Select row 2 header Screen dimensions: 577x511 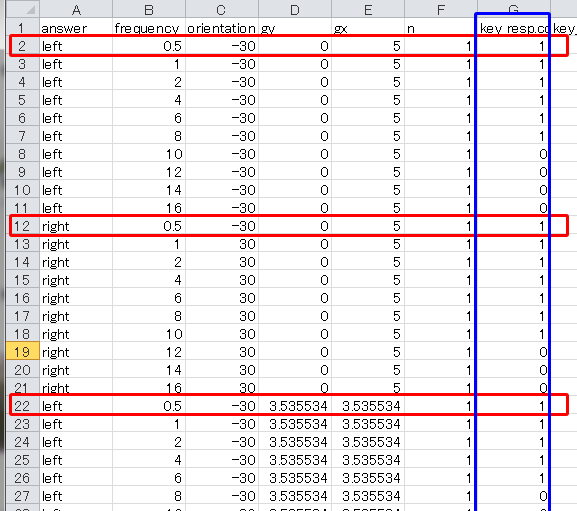point(23,46)
